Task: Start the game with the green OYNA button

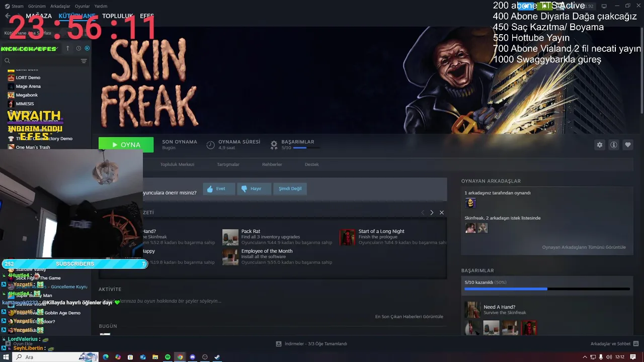Action: [126, 145]
